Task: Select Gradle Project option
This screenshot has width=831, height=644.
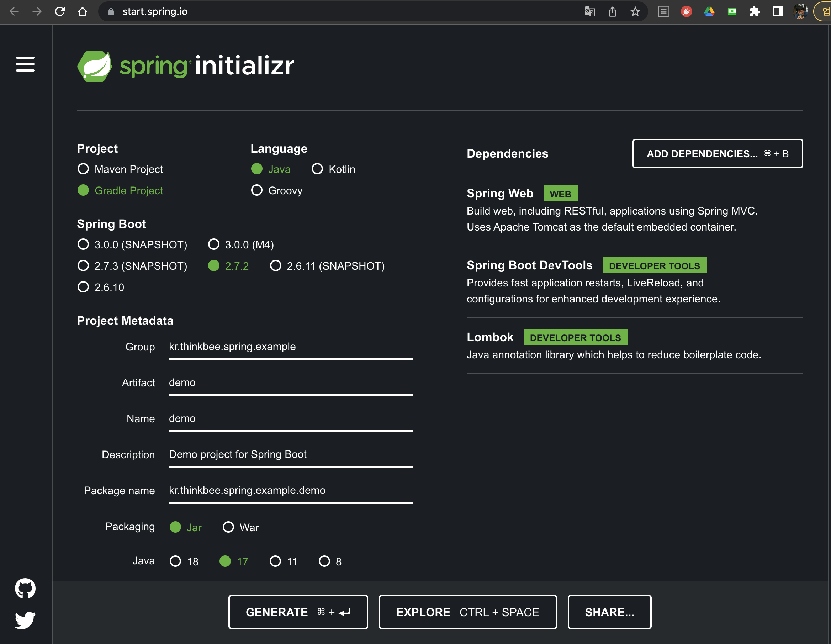Action: click(120, 190)
